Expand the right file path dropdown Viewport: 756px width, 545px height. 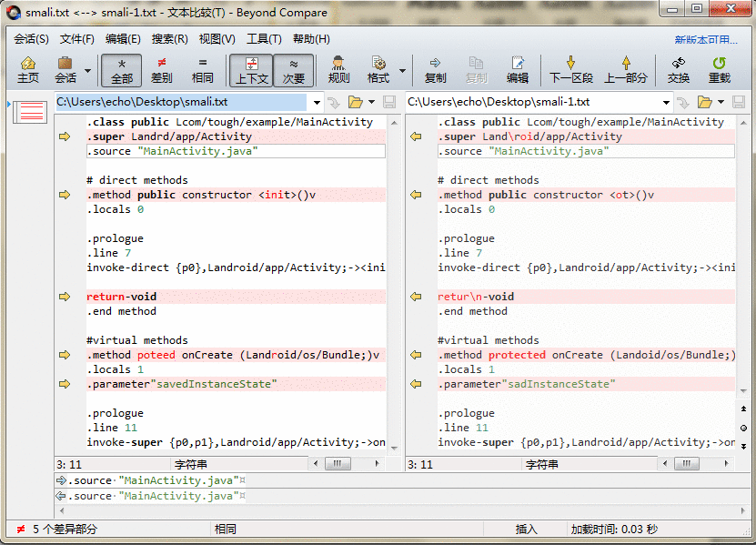667,102
